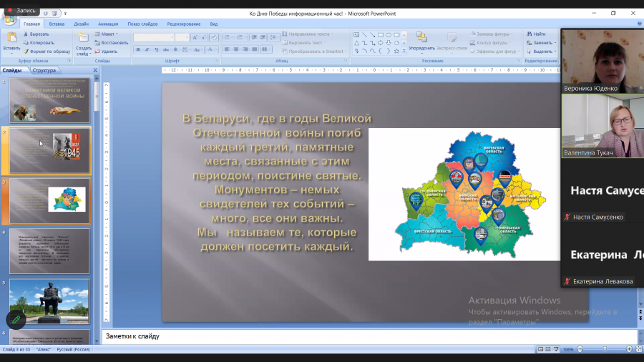The height and width of the screenshot is (362, 644).
Task: Click the Вставить paste icon
Action: pos(11,38)
